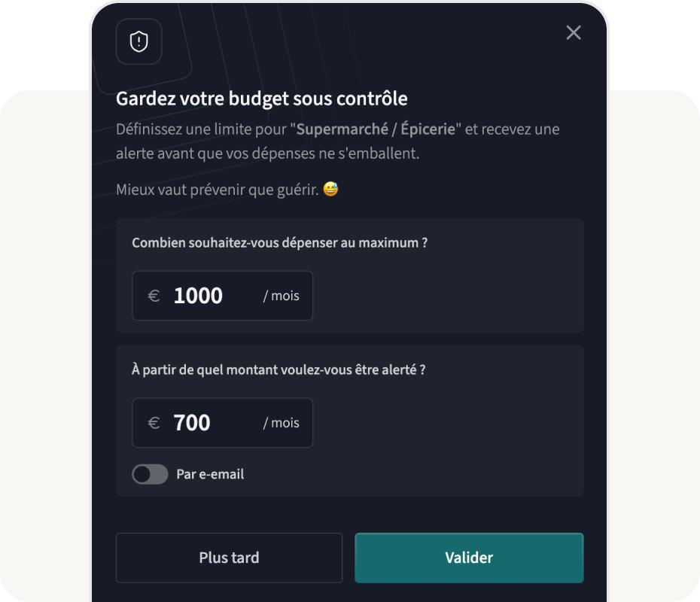Click the euro symbol in maximum spending field

[x=154, y=296]
